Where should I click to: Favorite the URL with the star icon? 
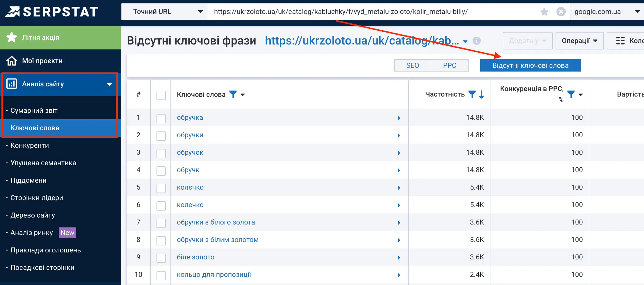[x=544, y=12]
